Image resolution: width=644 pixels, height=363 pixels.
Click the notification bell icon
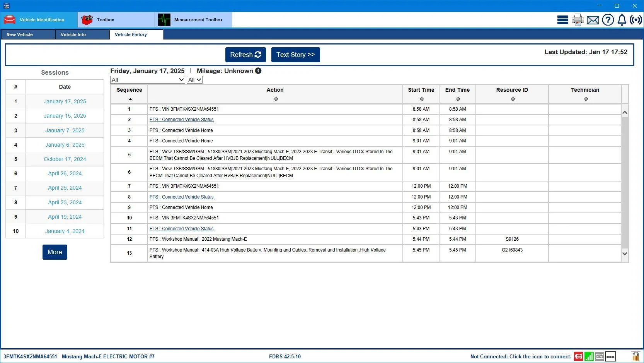[x=622, y=20]
